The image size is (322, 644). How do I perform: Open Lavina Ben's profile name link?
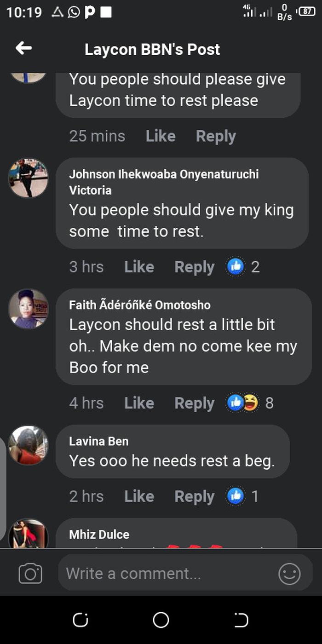(99, 441)
